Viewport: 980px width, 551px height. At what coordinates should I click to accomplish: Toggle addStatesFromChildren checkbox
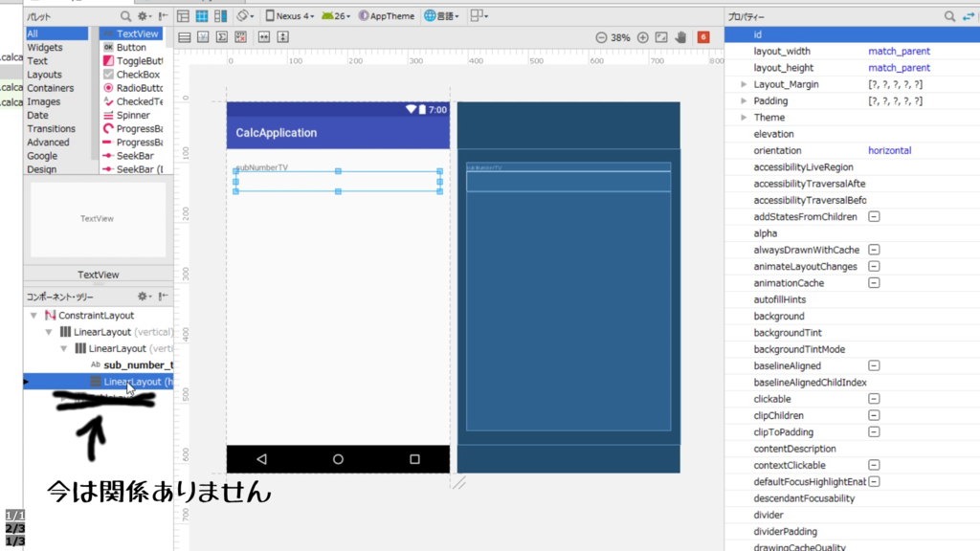click(x=874, y=217)
